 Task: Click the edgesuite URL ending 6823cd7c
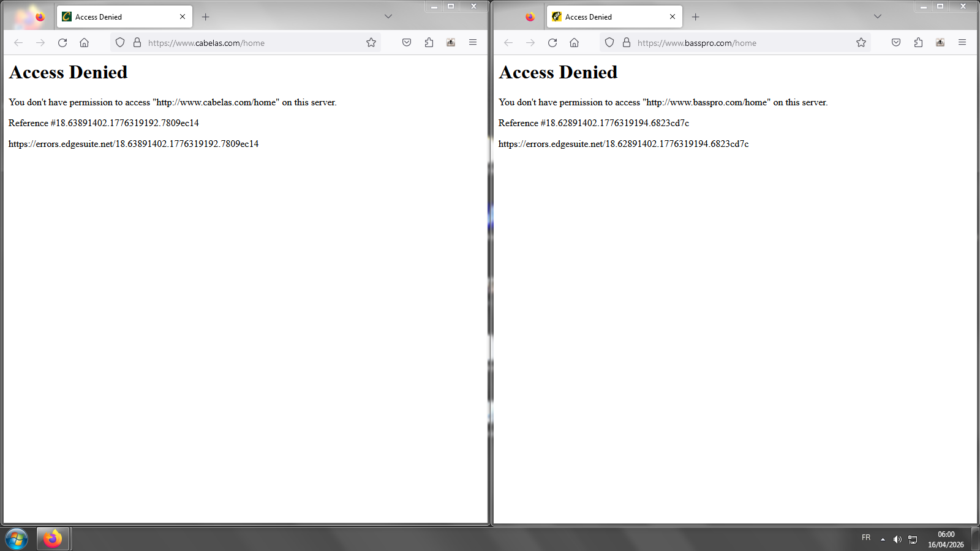pos(624,144)
